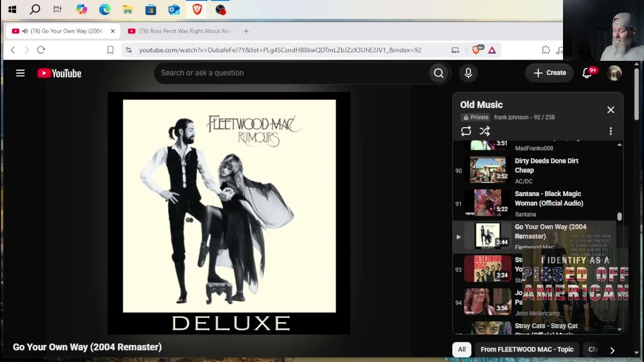Viewport: 644px width, 362px height.
Task: Focus the browser address bar URL
Action: [280, 50]
